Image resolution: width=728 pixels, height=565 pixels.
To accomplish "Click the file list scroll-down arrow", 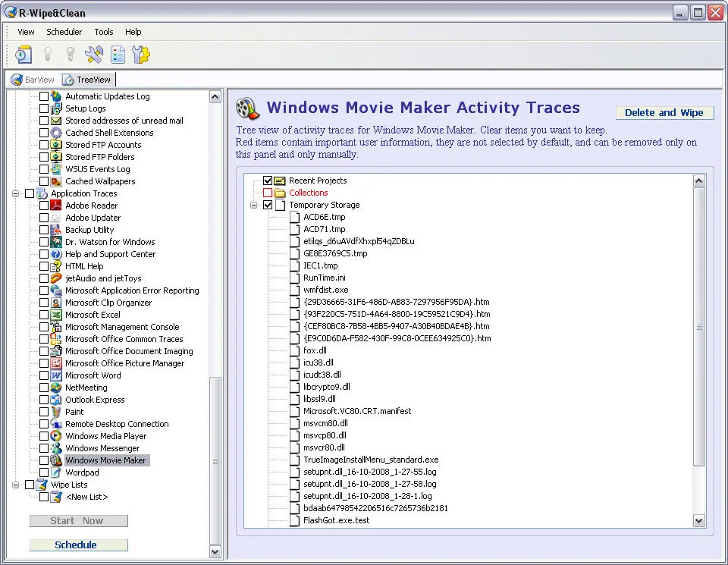I will coord(698,521).
